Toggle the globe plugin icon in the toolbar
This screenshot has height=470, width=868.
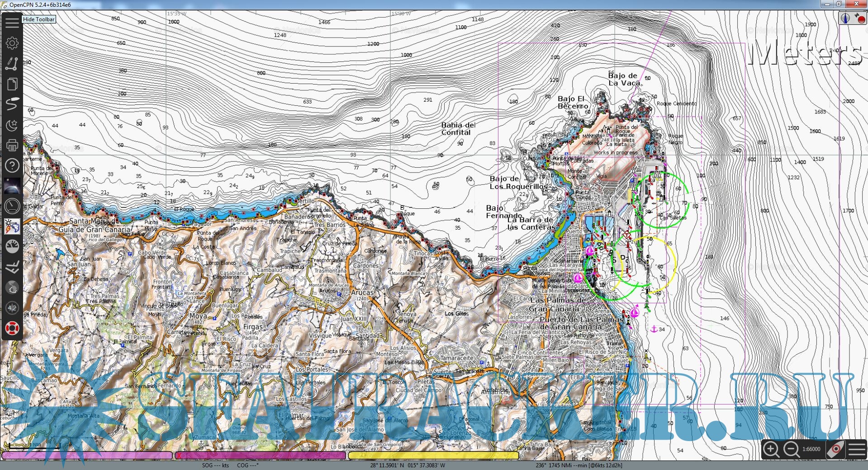12,287
